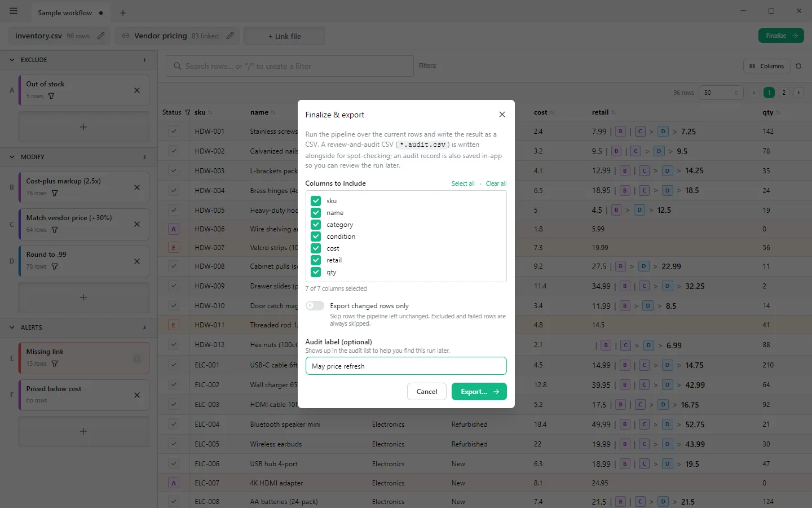The image size is (812, 508).
Task: Click the Audit label input field
Action: (x=406, y=366)
